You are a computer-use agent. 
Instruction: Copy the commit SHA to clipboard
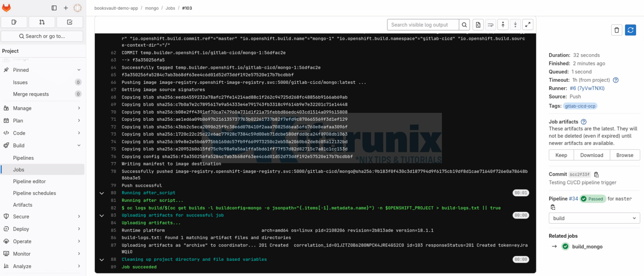point(597,174)
